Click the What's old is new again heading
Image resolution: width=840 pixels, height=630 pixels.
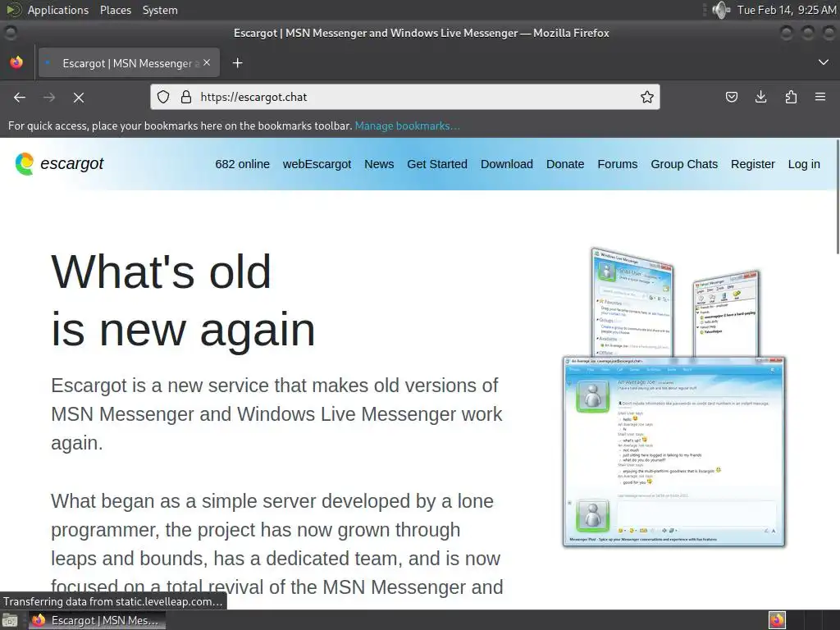(183, 300)
